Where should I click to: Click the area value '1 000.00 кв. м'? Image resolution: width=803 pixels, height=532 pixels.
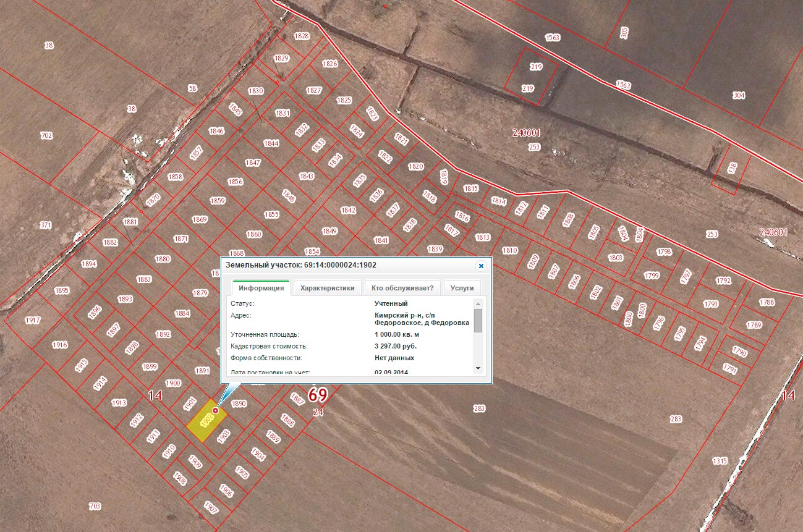[x=397, y=334]
